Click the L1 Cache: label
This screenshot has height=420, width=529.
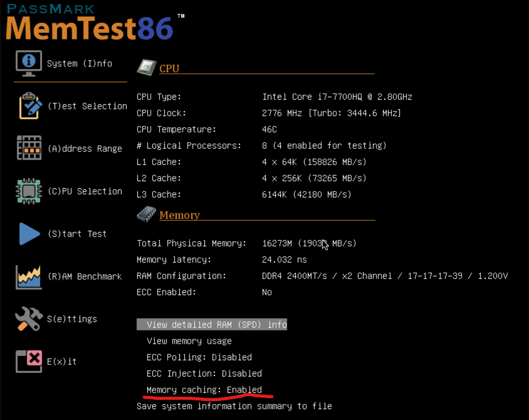159,162
